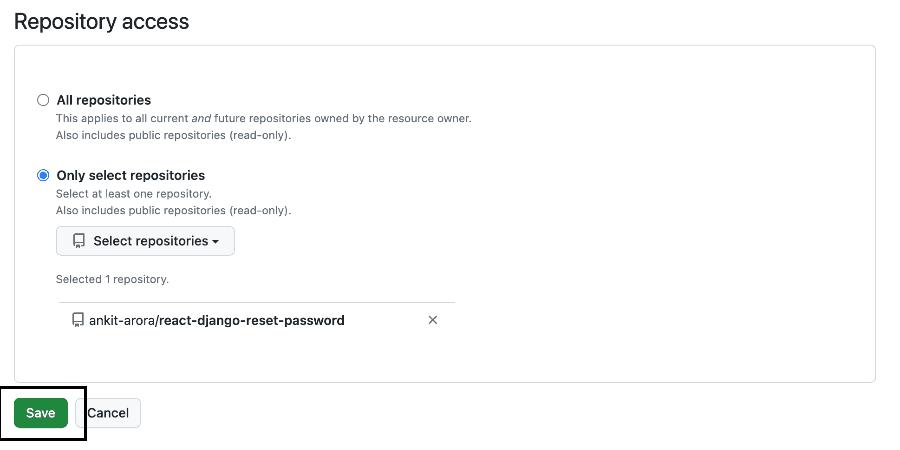Viewport: 900px width, 450px height.
Task: Click the ankit-arora owner name text
Action: (122, 320)
